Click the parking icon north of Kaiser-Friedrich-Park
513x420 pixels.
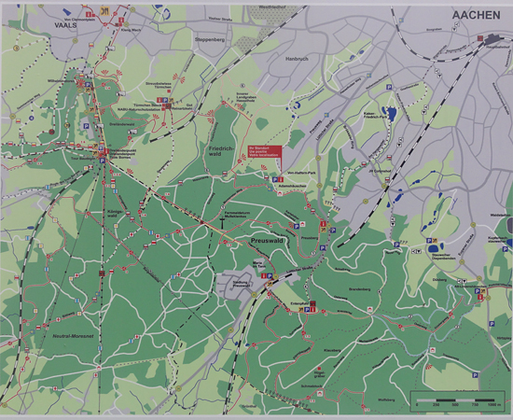coord(389,87)
